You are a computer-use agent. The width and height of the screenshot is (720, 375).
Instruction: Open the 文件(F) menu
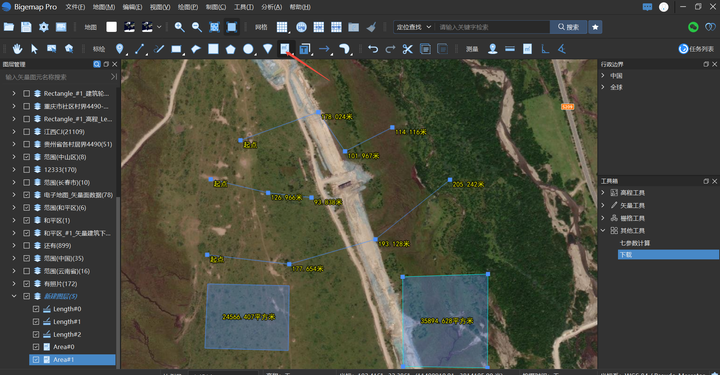pyautogui.click(x=75, y=7)
